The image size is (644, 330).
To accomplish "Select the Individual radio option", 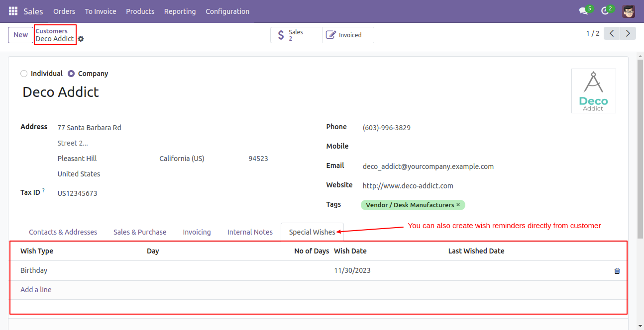I will (x=24, y=74).
